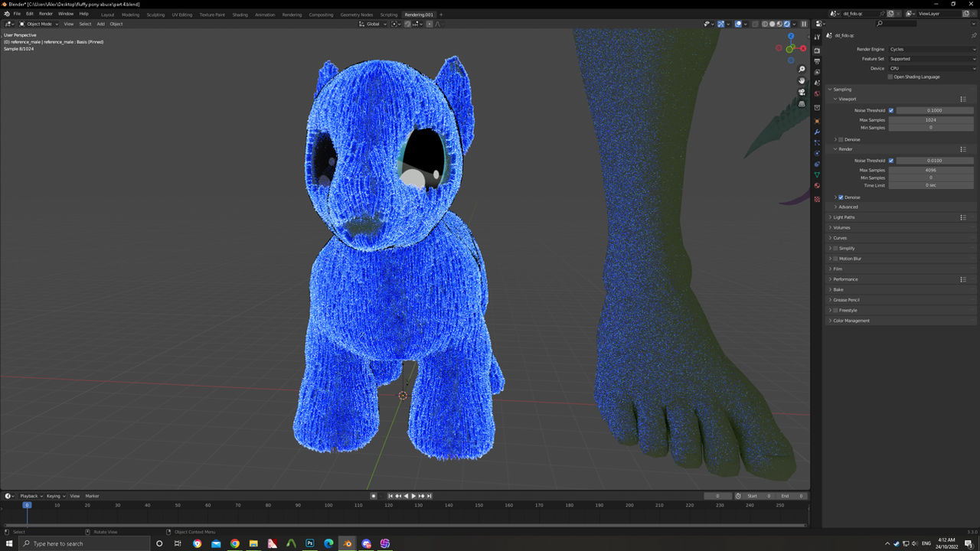Disable the Render Denoise checkbox
Screen dimensions: 980x551
click(841, 197)
